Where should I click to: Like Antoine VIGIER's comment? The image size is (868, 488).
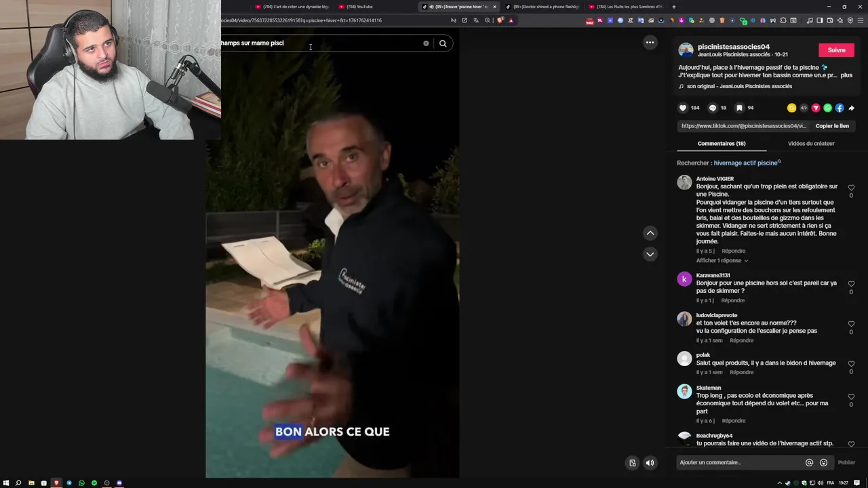coord(851,188)
